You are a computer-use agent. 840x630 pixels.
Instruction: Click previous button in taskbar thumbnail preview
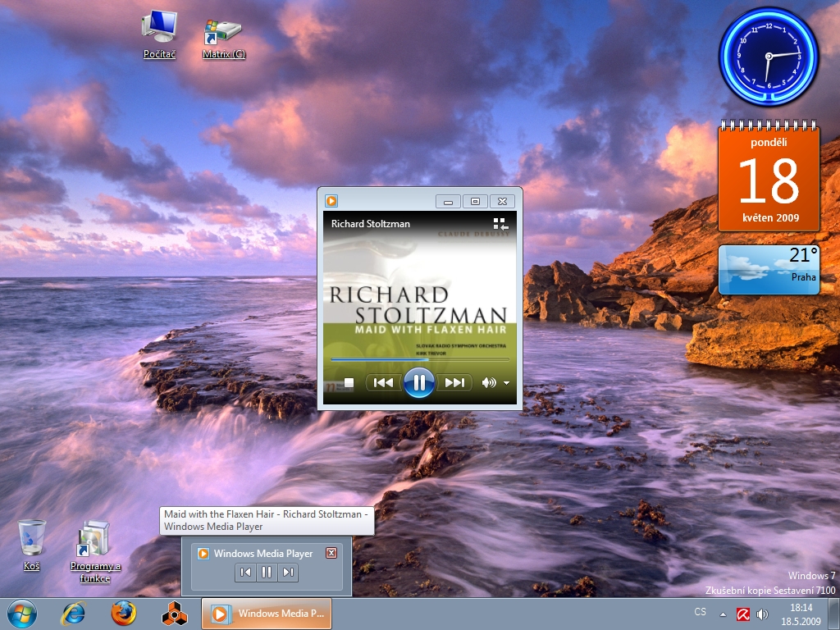245,572
